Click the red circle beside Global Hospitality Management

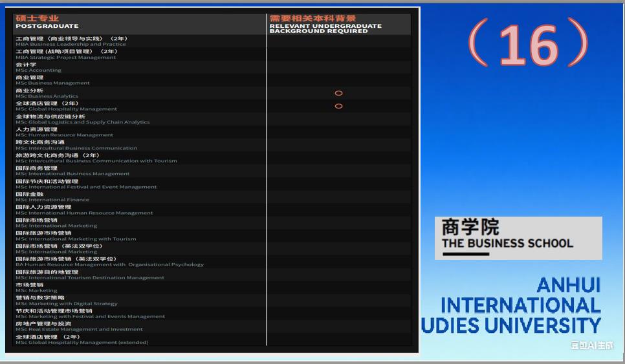tap(338, 106)
